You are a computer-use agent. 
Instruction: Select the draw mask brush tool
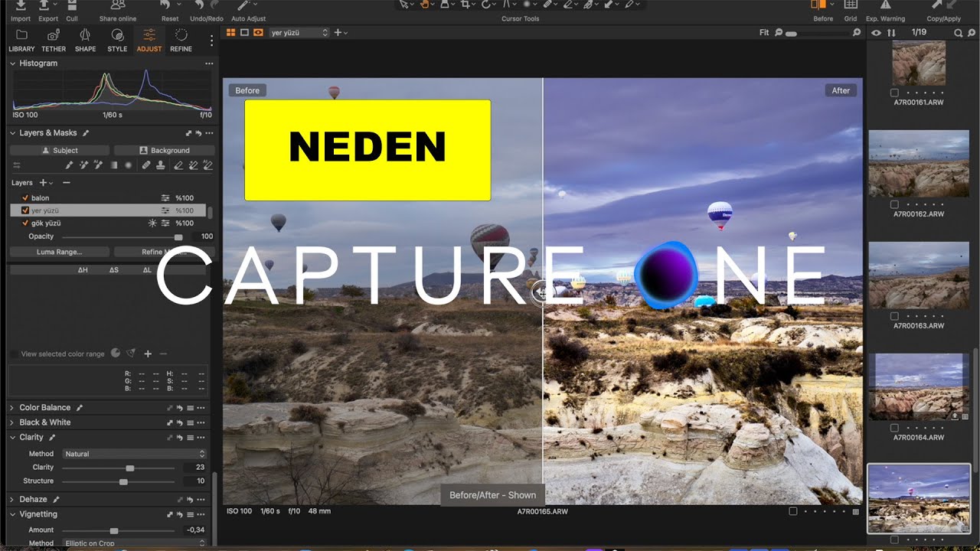pos(69,165)
